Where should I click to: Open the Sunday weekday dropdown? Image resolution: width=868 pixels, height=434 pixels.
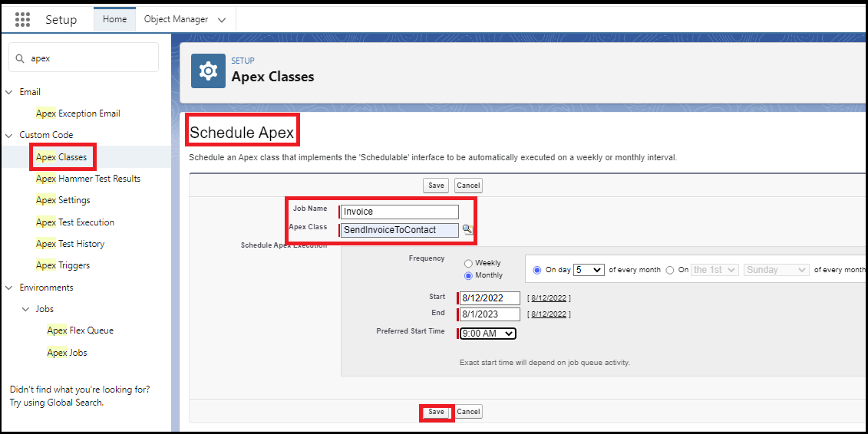[777, 270]
